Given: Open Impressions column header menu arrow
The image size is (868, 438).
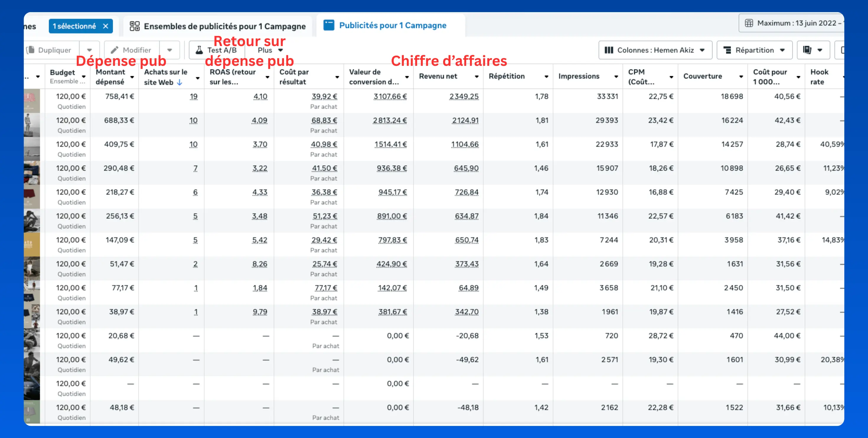Looking at the screenshot, I should click(x=616, y=76).
